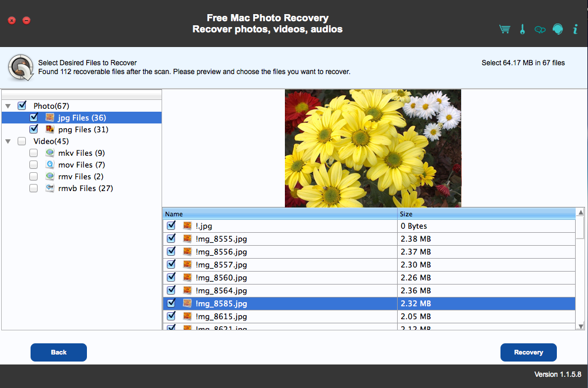This screenshot has height=388, width=588.
Task: Enable the Video category checkbox
Action: (22, 141)
